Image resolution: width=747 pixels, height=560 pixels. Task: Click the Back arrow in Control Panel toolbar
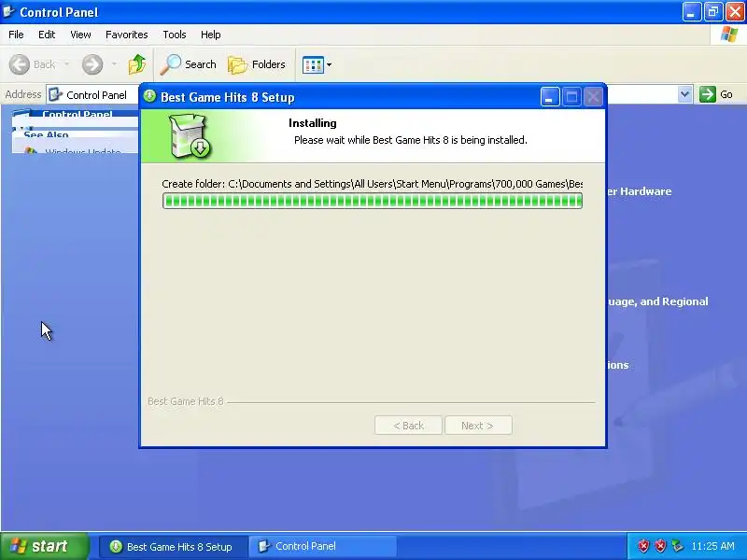click(x=20, y=64)
